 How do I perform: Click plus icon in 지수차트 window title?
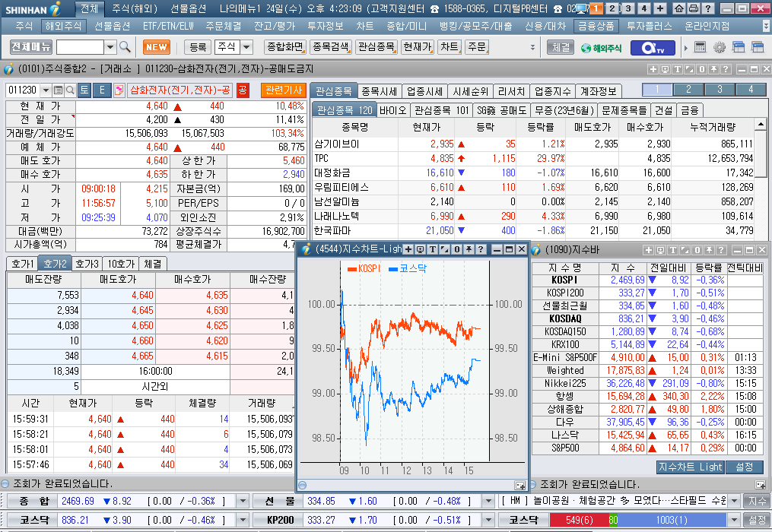point(408,249)
